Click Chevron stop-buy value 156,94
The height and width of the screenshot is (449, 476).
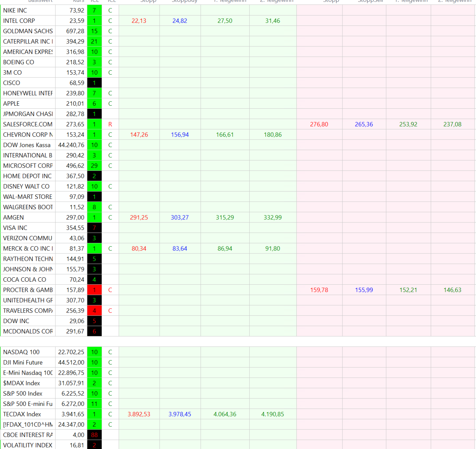pos(180,135)
